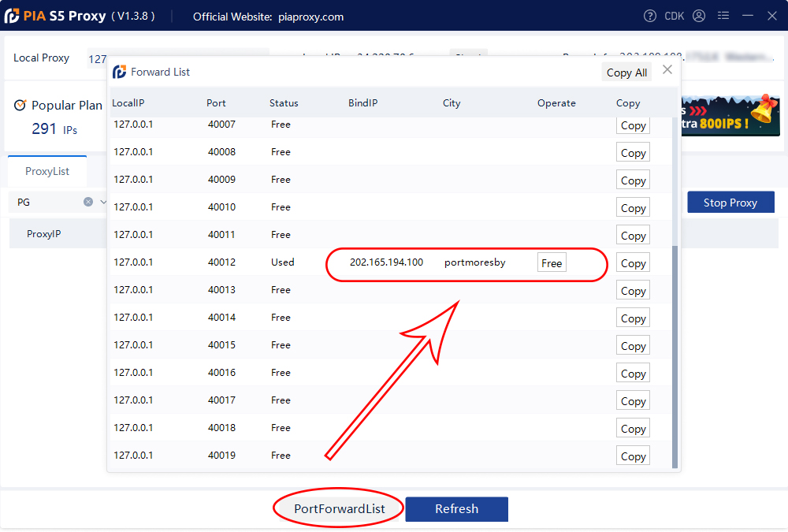Screen dimensions: 788x532
Task: Copy the port 40013 entry
Action: pyautogui.click(x=634, y=291)
